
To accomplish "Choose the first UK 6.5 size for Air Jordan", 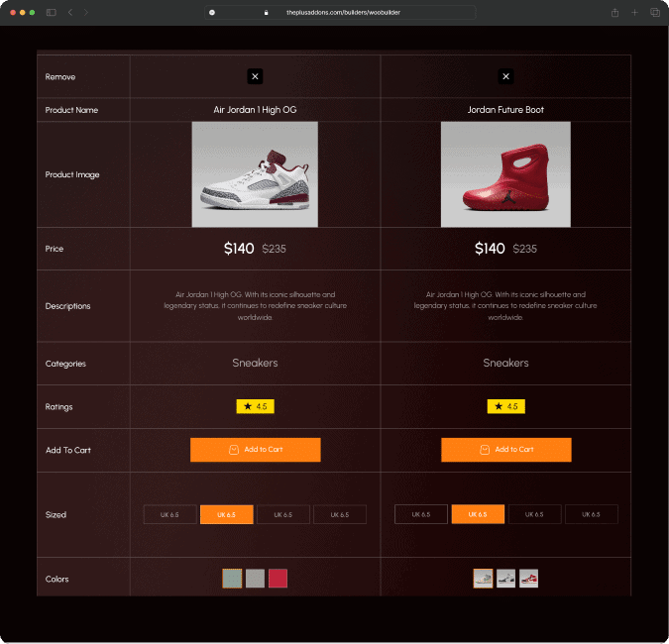I will pos(169,514).
